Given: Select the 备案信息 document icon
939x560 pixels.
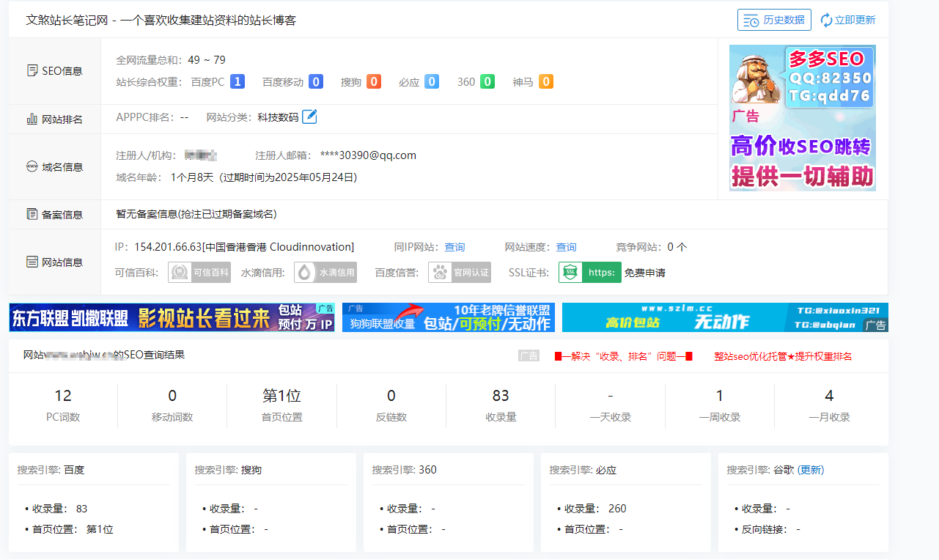Looking at the screenshot, I should click(x=32, y=215).
